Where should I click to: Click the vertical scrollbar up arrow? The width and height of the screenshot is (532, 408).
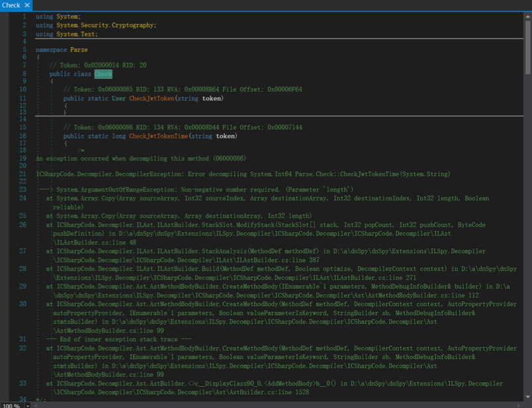point(528,17)
